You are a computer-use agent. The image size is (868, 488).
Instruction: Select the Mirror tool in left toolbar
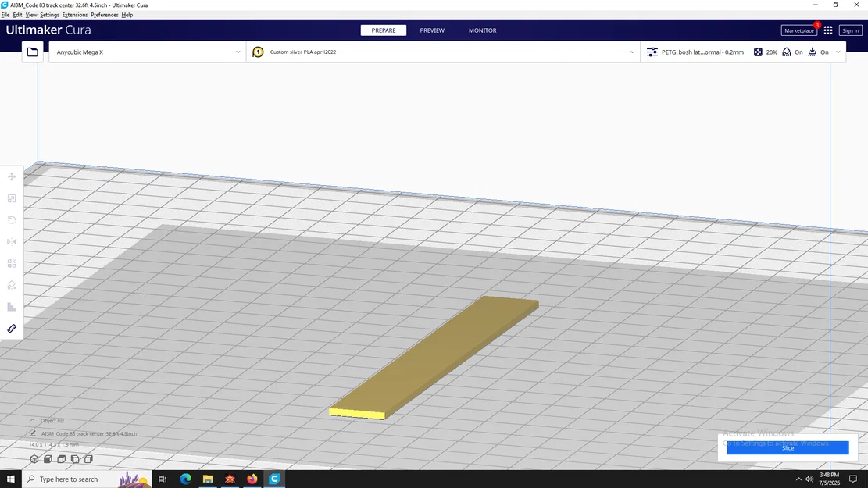pyautogui.click(x=12, y=242)
